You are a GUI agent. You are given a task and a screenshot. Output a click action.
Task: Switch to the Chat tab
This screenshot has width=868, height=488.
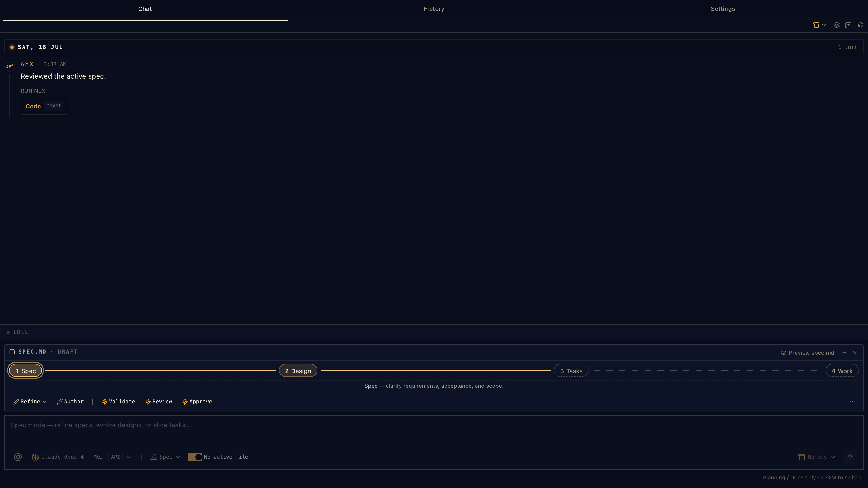point(145,9)
